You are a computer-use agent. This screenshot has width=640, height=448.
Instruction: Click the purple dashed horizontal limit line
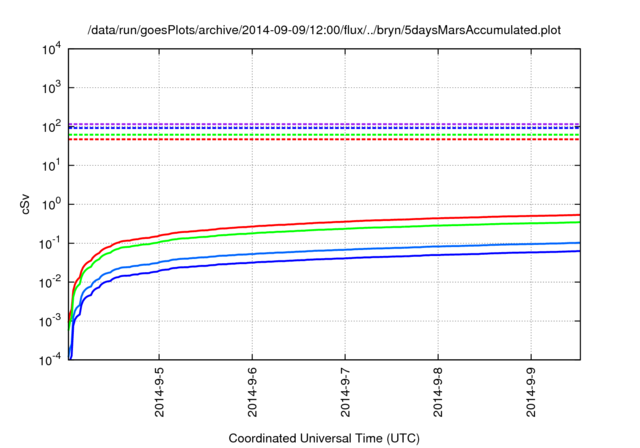click(x=324, y=124)
